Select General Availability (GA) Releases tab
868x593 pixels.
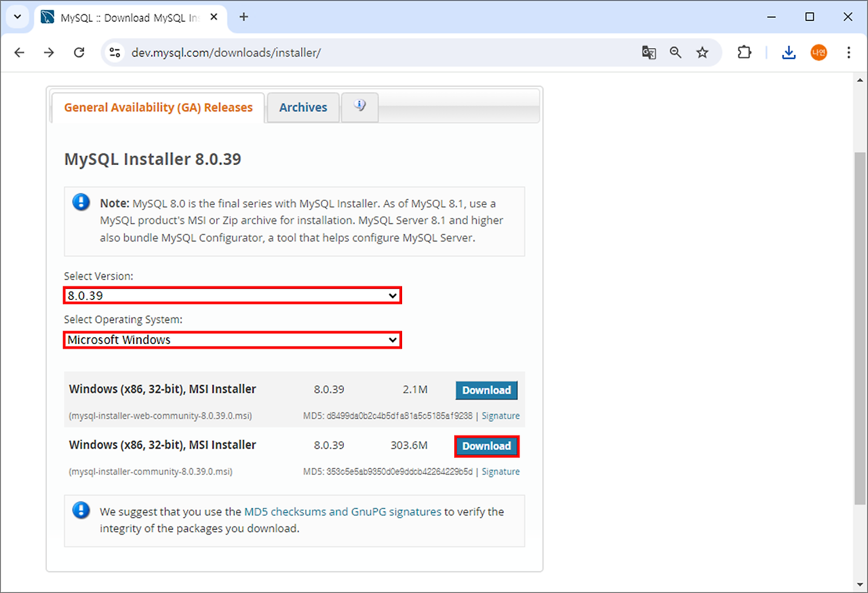[x=158, y=107]
